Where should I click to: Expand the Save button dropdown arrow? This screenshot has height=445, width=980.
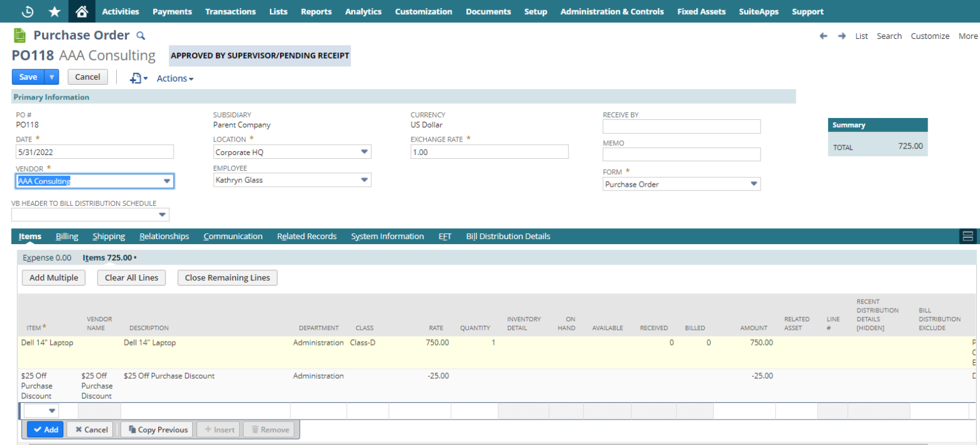[52, 77]
